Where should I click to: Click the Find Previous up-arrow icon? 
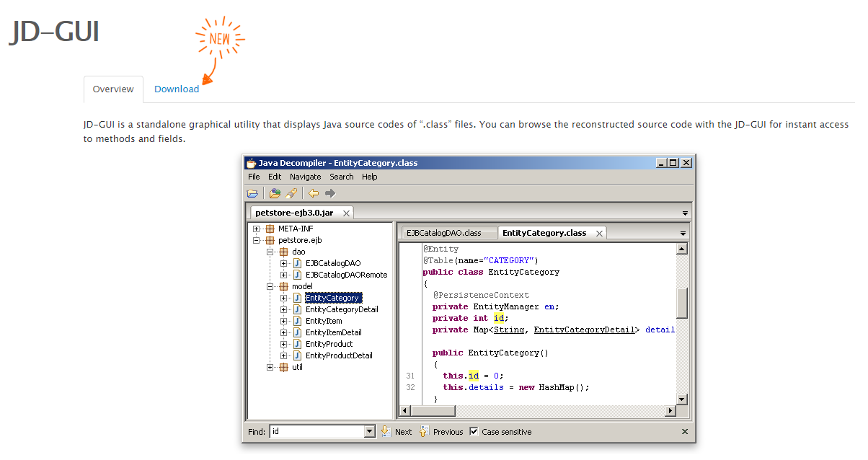[423, 431]
